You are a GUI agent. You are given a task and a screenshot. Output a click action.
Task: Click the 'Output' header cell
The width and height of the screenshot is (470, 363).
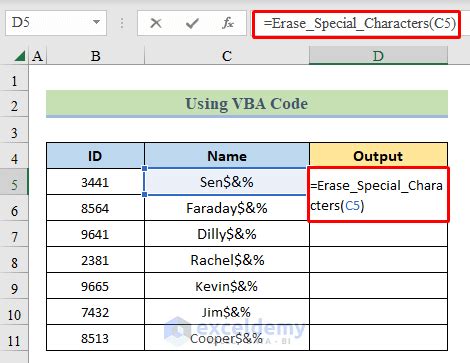(378, 156)
